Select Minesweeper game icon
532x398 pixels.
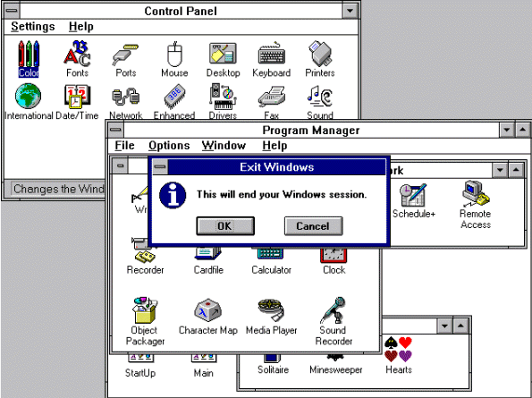coord(336,364)
